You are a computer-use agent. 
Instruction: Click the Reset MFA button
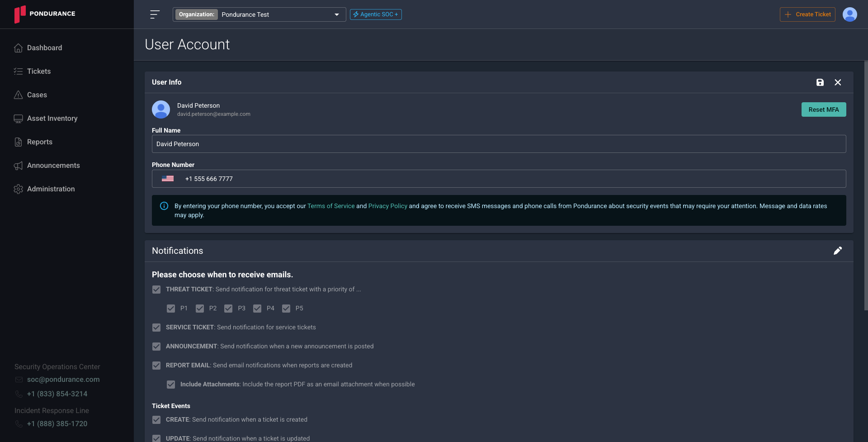point(824,109)
